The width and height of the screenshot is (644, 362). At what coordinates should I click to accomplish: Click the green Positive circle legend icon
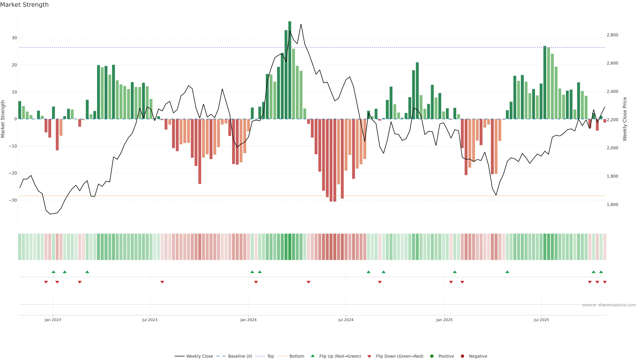pos(432,356)
